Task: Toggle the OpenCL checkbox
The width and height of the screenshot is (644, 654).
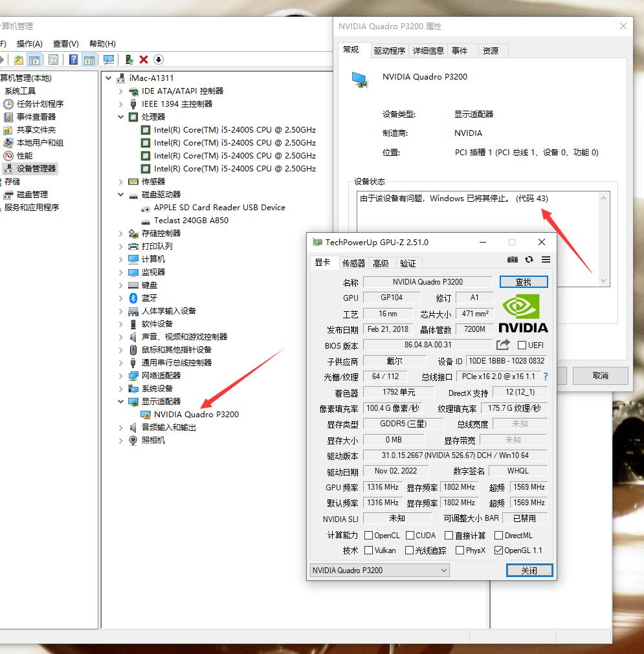Action: [368, 535]
